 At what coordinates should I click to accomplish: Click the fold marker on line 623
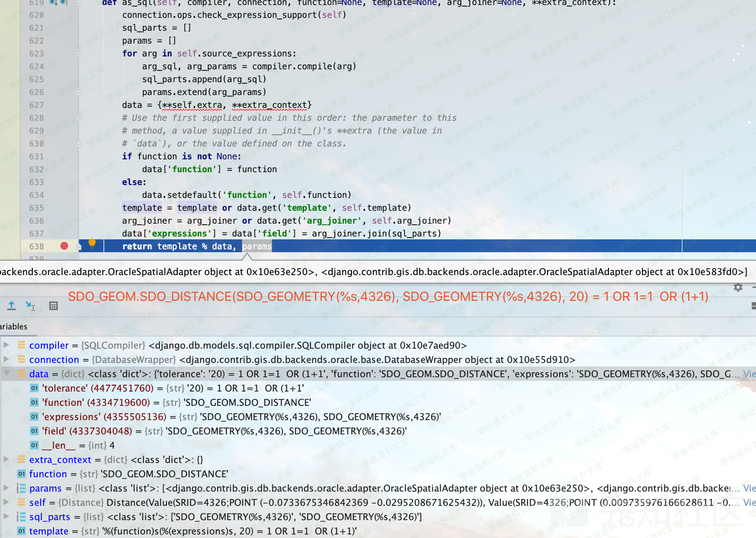coord(79,54)
